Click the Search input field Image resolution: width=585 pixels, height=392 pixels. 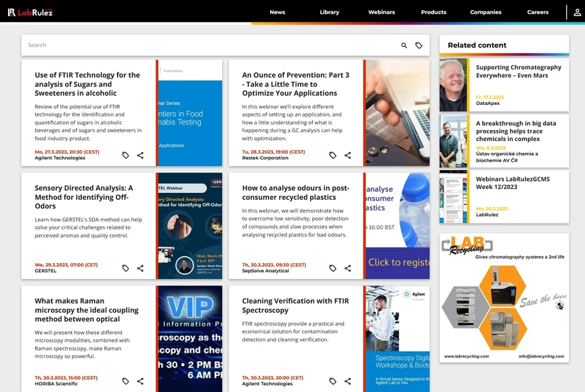(209, 45)
